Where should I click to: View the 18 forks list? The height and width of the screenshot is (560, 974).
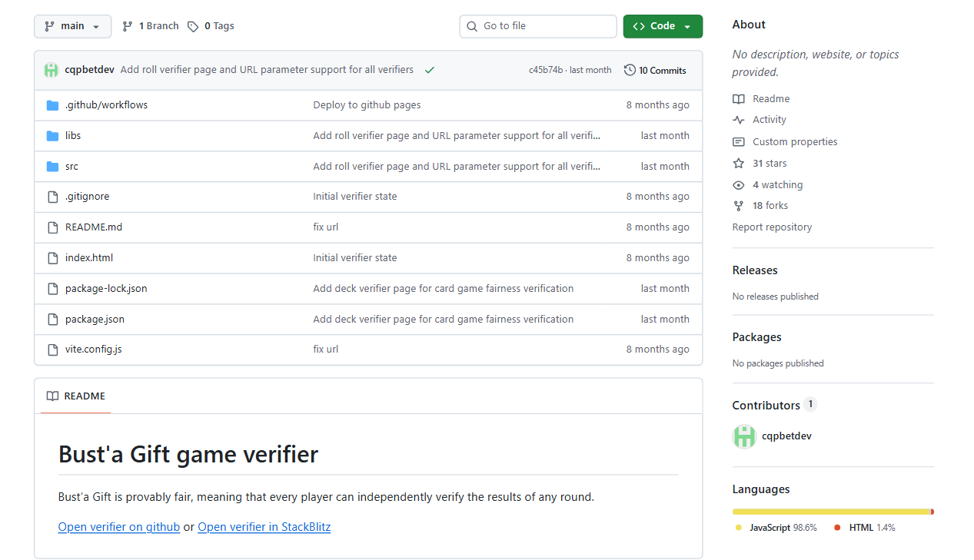(770, 206)
